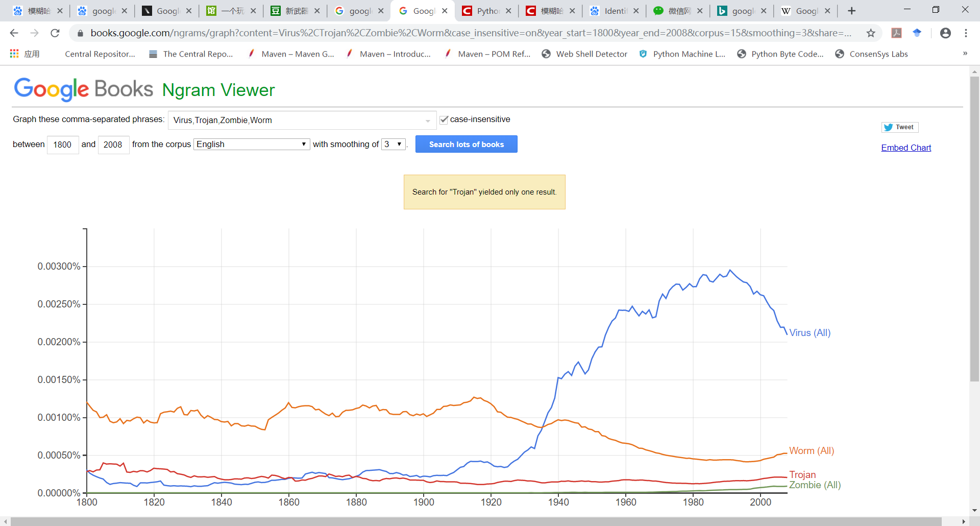Open the Chrome profile avatar icon
Screen dimensions: 980x526
click(x=945, y=33)
